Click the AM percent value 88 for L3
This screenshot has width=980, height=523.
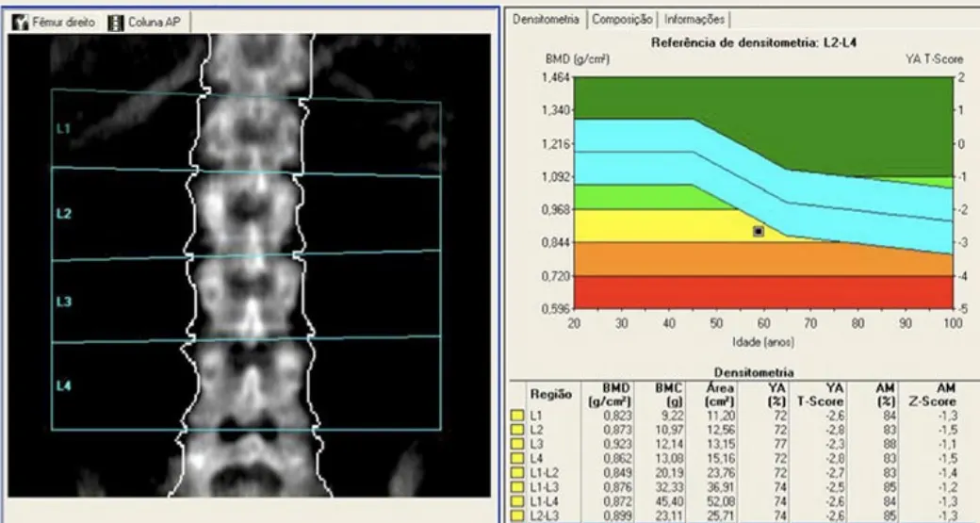click(890, 444)
